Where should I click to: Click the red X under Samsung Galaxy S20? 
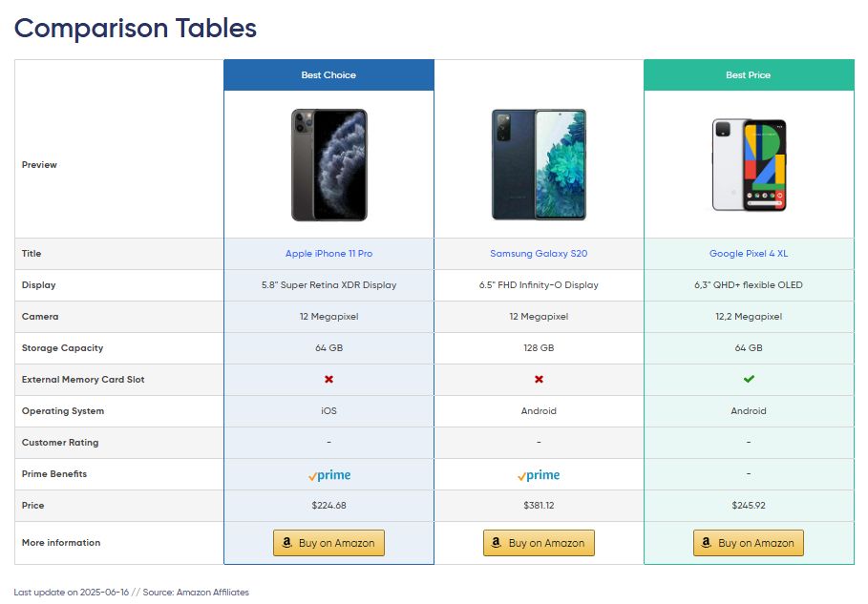539,380
